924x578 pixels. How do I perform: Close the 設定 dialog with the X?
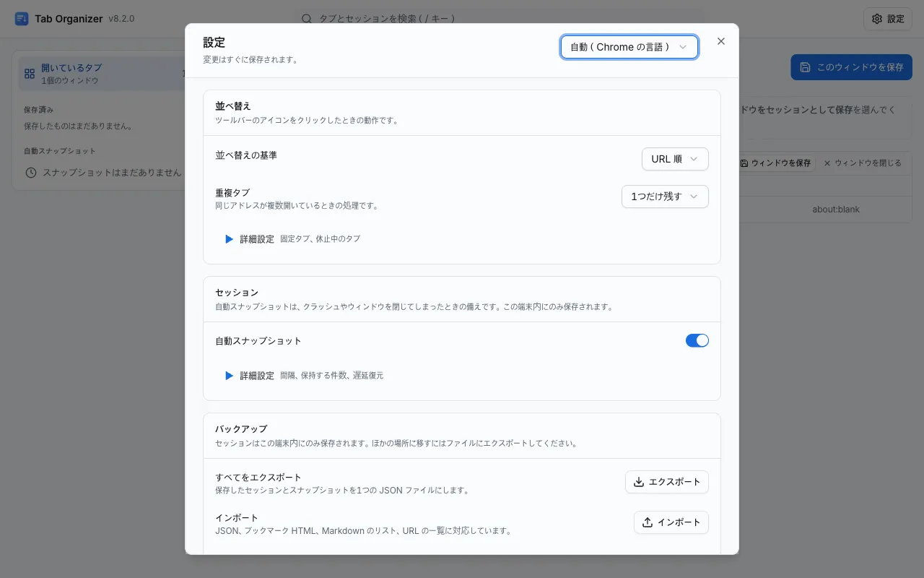pyautogui.click(x=720, y=41)
